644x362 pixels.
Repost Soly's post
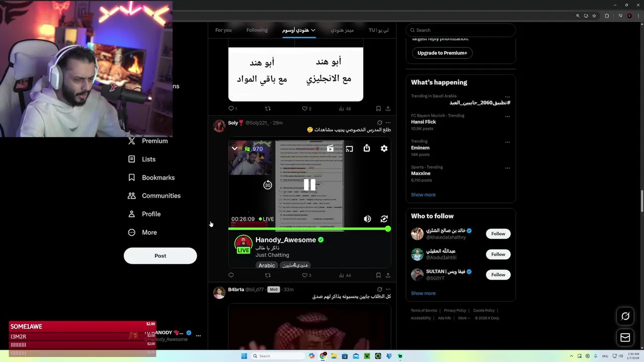point(268,275)
